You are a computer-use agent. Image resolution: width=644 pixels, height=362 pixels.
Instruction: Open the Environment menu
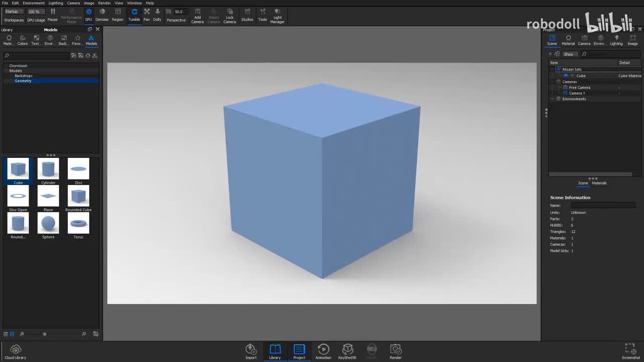point(34,3)
